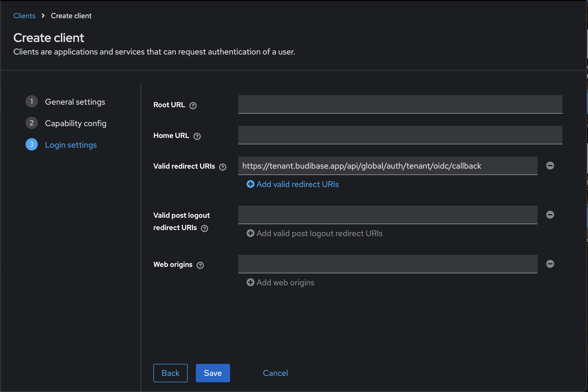Focus the Home URL input field

coord(400,135)
